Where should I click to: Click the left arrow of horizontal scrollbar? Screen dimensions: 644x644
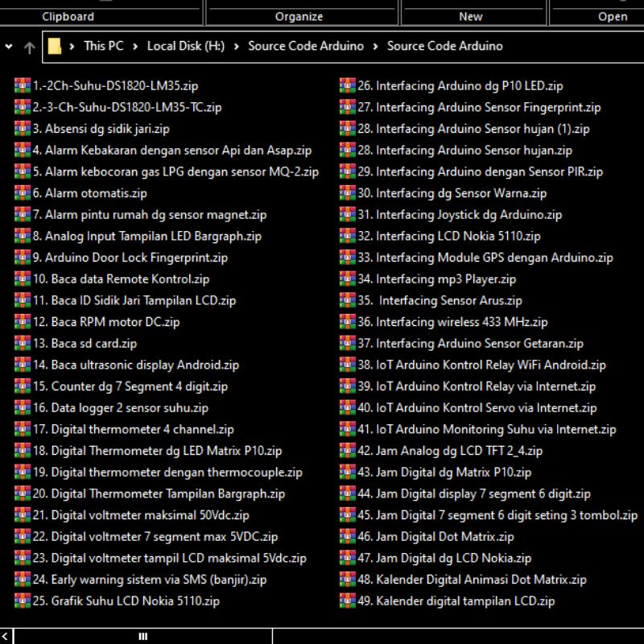(x=6, y=637)
